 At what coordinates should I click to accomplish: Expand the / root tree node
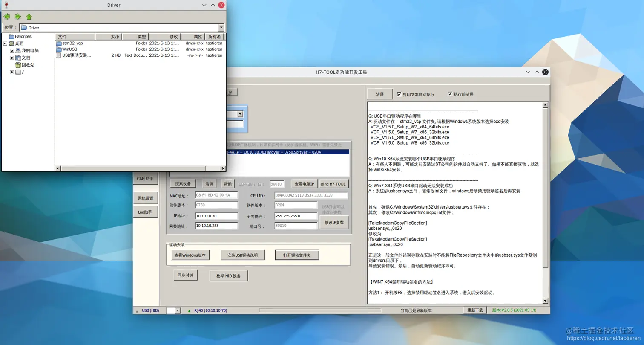tap(12, 72)
